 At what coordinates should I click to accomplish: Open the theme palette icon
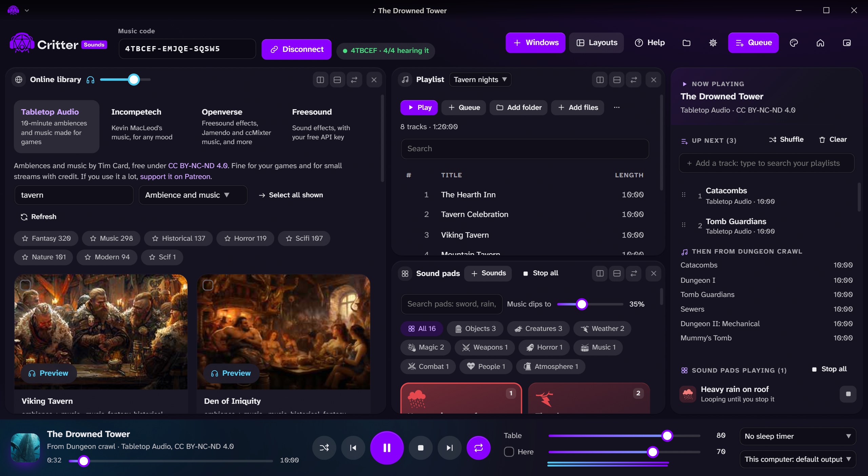tap(794, 43)
